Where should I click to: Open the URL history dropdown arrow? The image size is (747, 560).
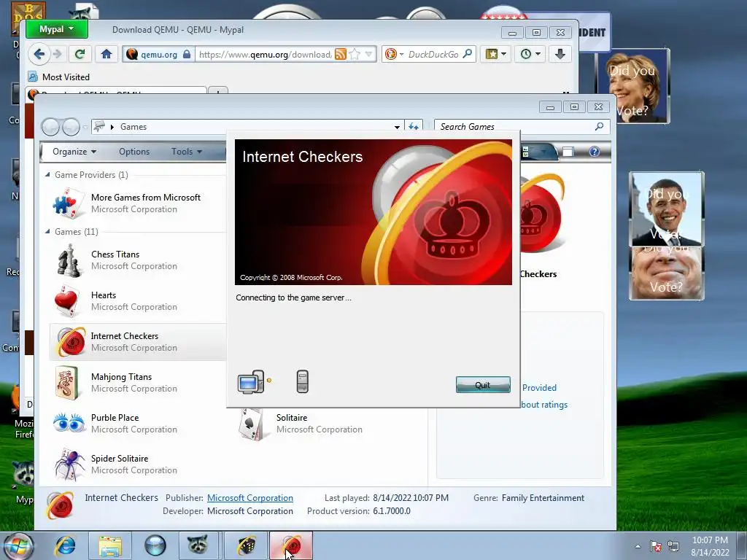click(368, 54)
